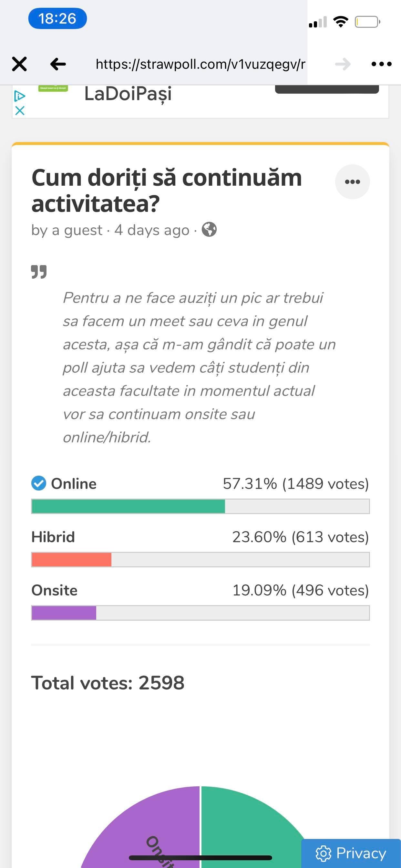Tap the Wi-Fi status icon

[x=340, y=22]
